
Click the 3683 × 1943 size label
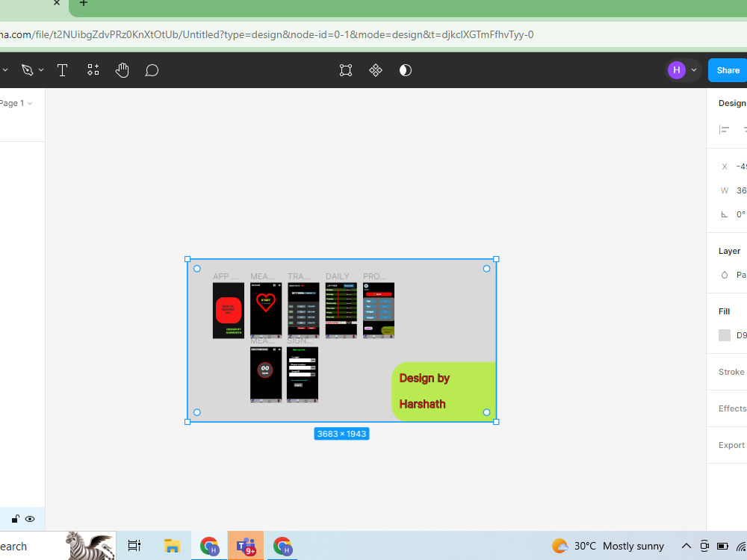[341, 434]
